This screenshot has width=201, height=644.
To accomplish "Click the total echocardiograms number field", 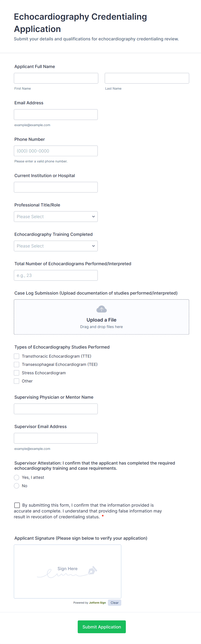I will pos(56,275).
